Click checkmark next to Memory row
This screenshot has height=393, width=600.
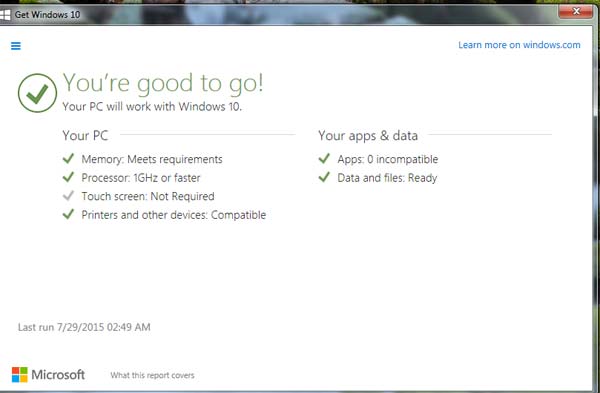[x=68, y=158]
